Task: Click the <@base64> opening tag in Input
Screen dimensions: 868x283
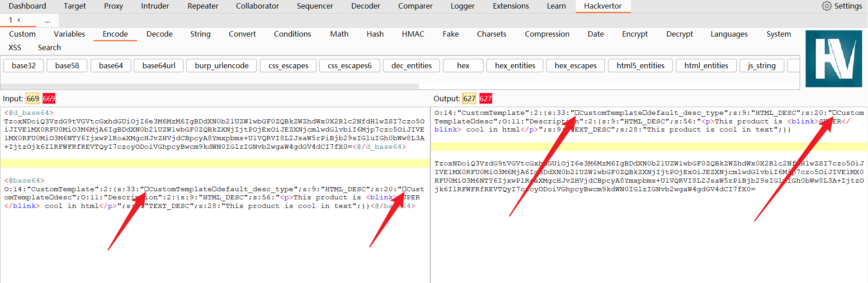Action: (24, 180)
